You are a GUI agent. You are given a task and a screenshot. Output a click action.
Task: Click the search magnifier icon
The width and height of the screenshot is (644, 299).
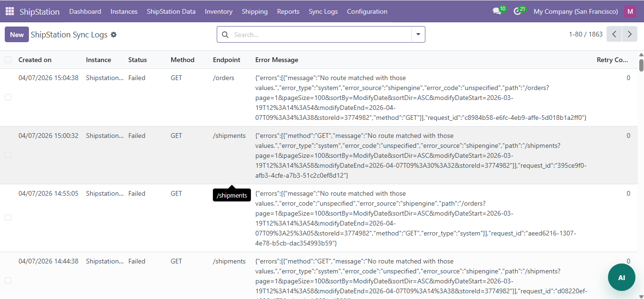[x=225, y=35]
